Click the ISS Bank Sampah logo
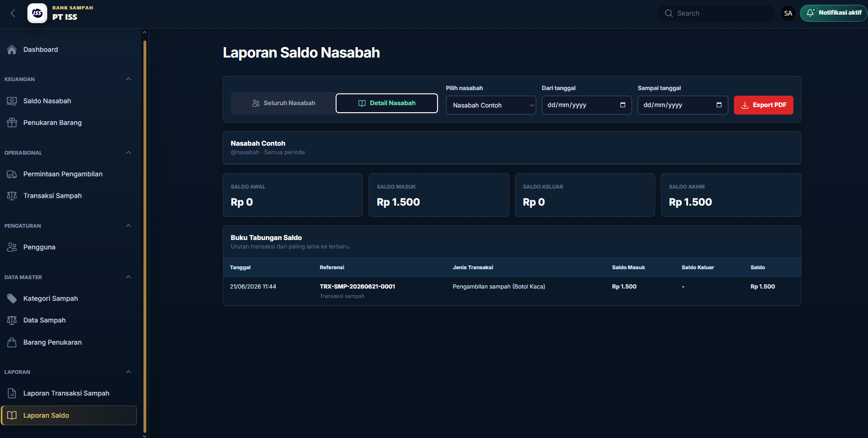The height and width of the screenshot is (438, 868). [x=37, y=13]
